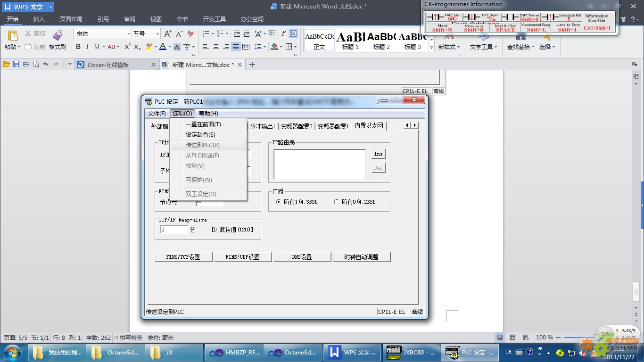The width and height of the screenshot is (644, 362).
Task: Expand the styles gallery more arrow
Action: (x=431, y=48)
